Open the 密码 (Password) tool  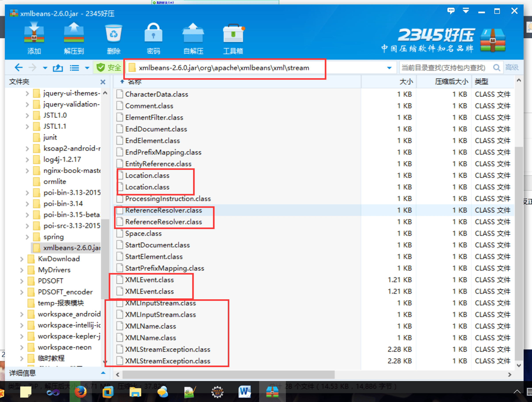pos(153,38)
